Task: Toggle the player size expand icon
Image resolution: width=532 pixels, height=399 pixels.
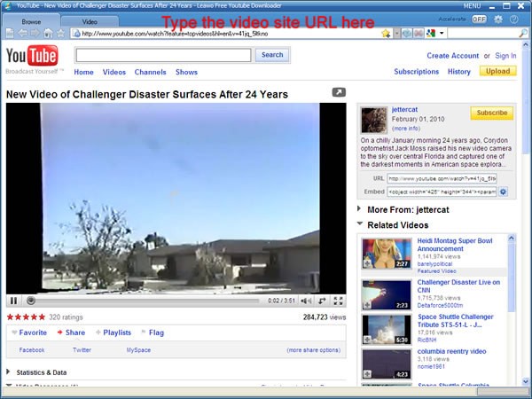Action: 322,301
